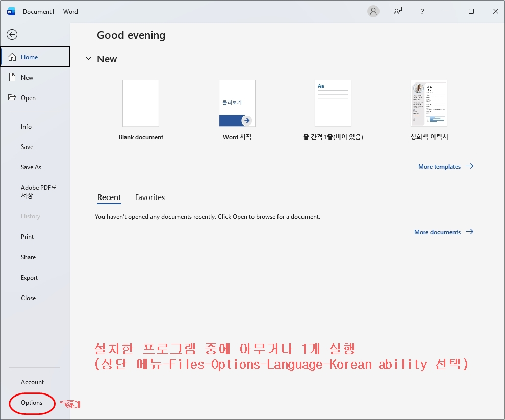Collapse the New section chevron
Image resolution: width=505 pixels, height=420 pixels.
click(x=89, y=59)
